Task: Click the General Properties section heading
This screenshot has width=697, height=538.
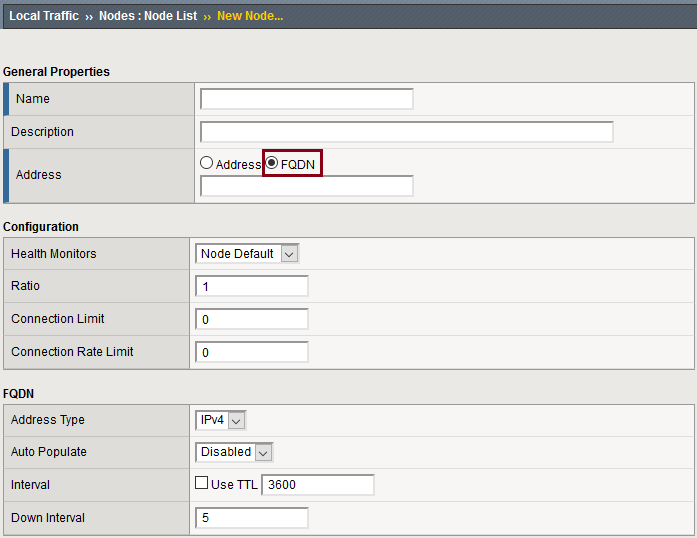Action: pos(56,72)
